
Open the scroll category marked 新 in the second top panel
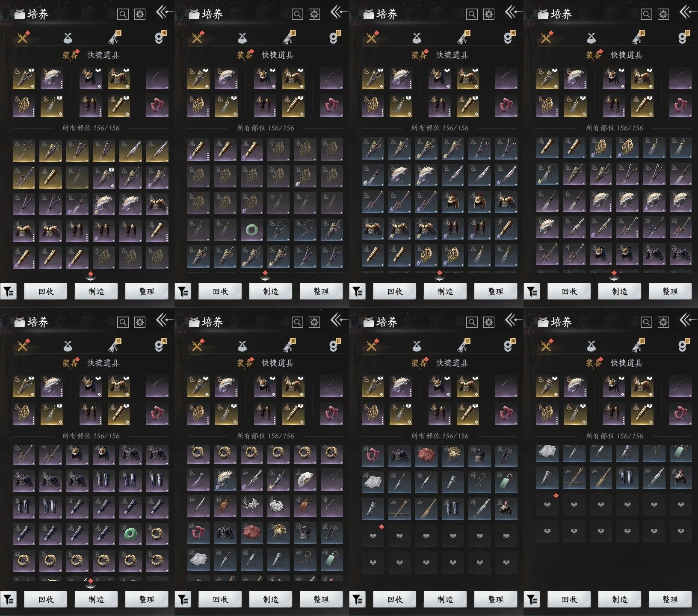290,38
